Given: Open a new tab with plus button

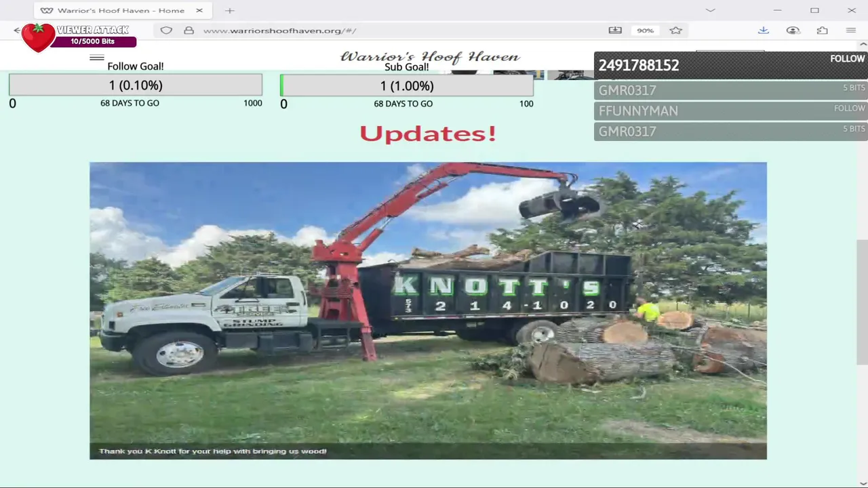Looking at the screenshot, I should click(230, 10).
